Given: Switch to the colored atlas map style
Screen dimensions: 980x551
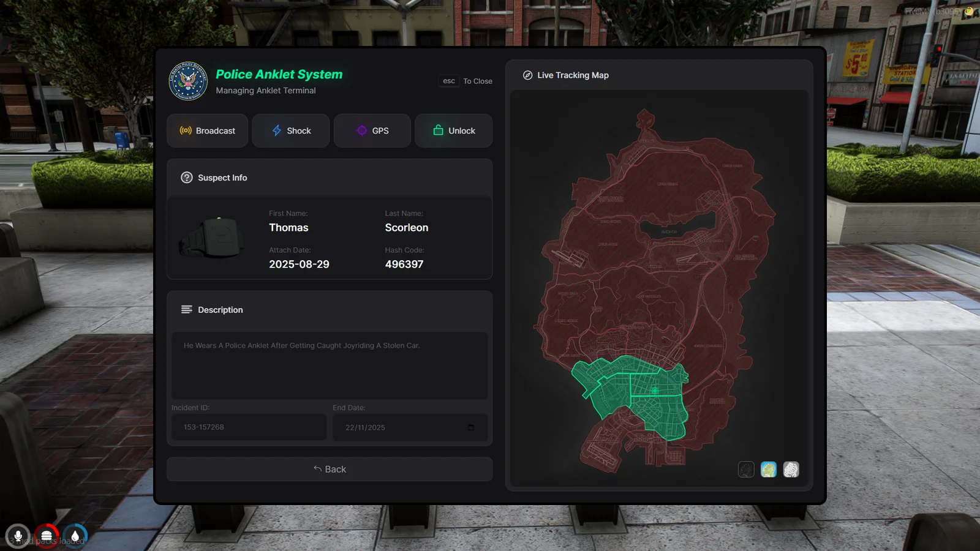Looking at the screenshot, I should coord(769,470).
